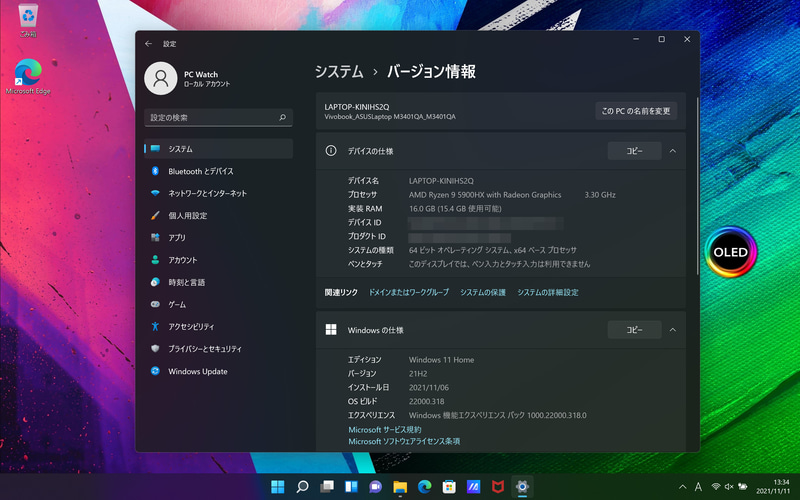Click the Settings gear on taskbar
800x500 pixels.
coord(522,487)
